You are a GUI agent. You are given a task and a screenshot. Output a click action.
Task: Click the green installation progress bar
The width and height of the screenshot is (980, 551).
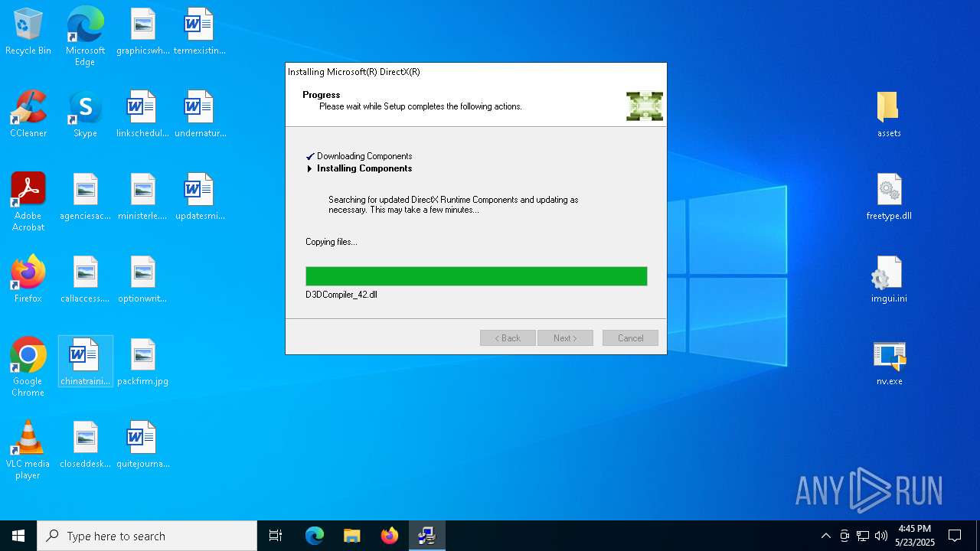click(476, 276)
